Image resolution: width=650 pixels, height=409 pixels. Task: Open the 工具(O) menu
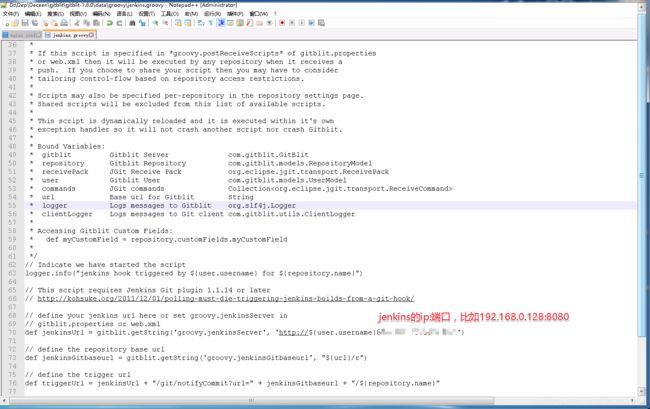(x=170, y=14)
